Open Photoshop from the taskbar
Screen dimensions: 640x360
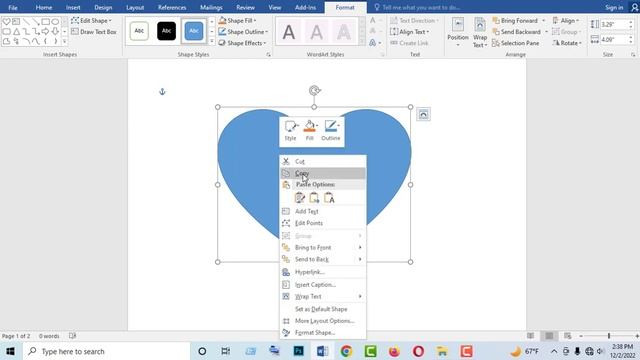point(298,351)
